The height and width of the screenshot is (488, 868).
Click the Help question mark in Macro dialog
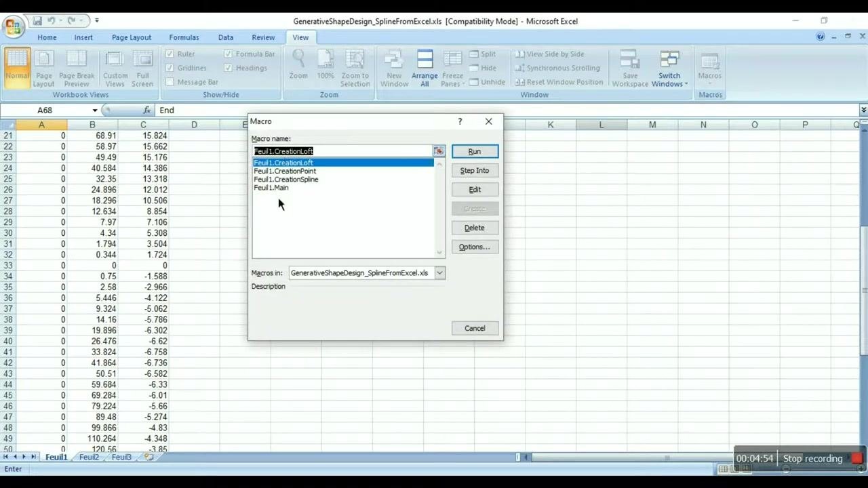pyautogui.click(x=460, y=121)
